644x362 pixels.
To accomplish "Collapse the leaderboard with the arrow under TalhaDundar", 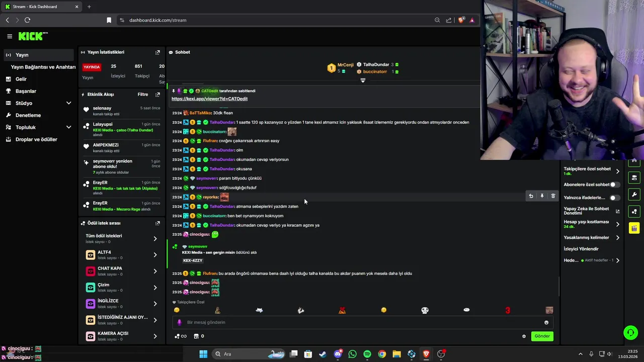I will coord(363,80).
